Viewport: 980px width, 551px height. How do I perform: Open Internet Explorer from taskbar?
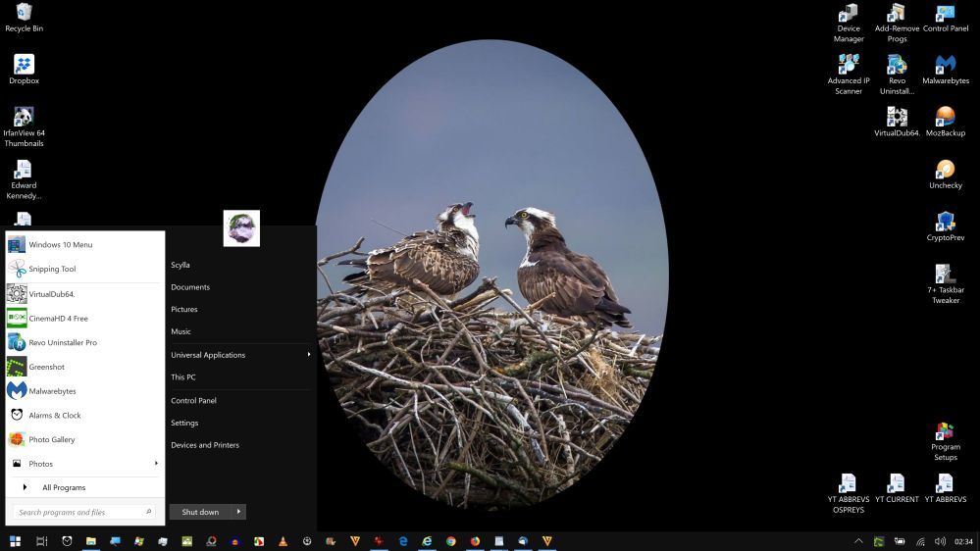pos(427,541)
